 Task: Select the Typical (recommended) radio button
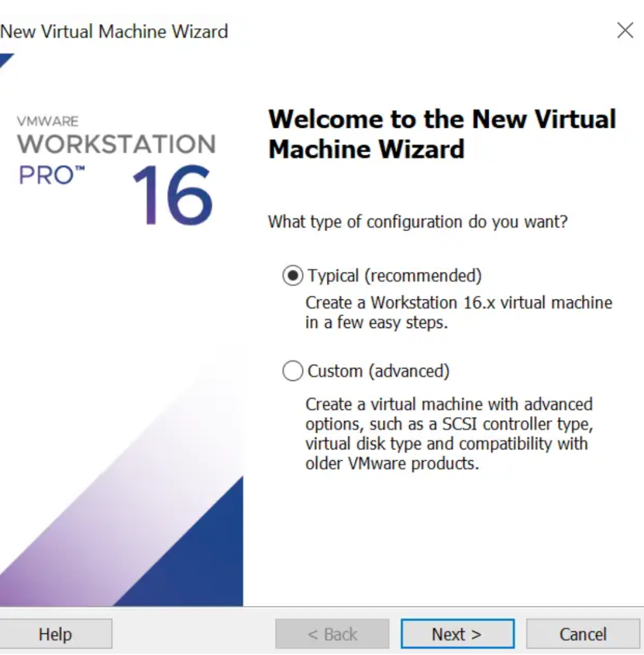292,275
